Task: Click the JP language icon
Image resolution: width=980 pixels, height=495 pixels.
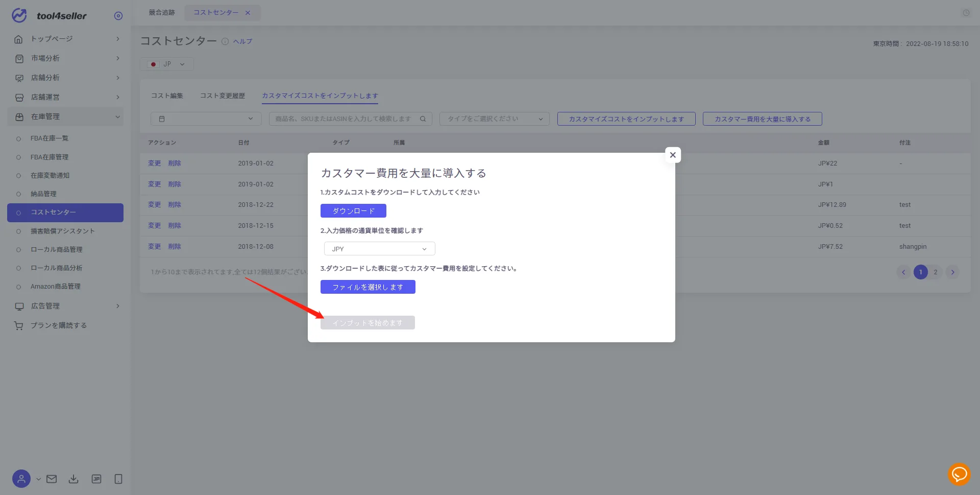Action: point(96,479)
